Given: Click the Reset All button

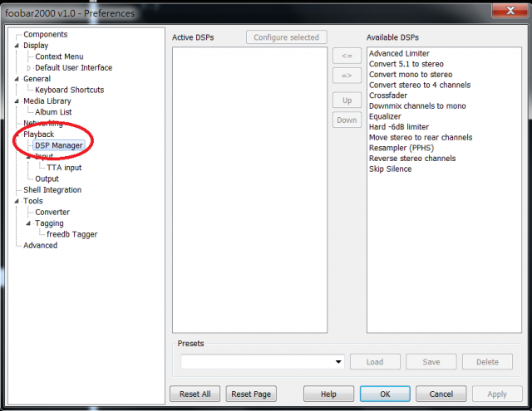Looking at the screenshot, I should click(x=195, y=394).
